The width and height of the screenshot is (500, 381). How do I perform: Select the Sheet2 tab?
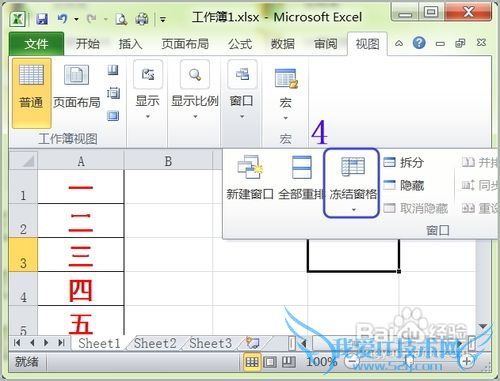pos(155,343)
